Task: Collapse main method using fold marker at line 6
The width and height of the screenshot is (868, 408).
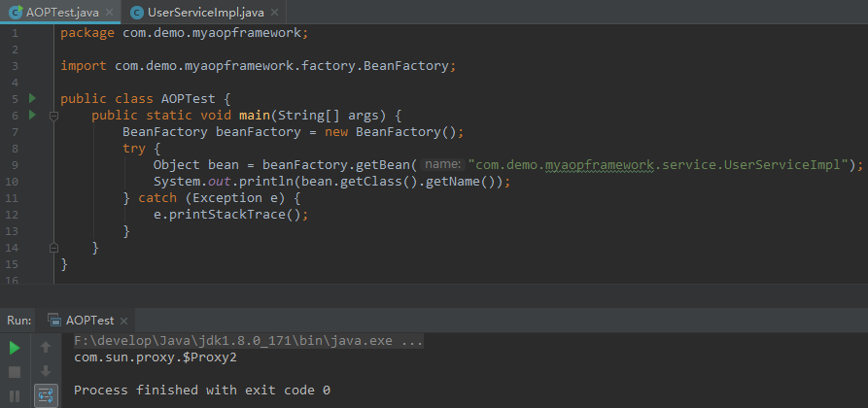Action: 53,116
